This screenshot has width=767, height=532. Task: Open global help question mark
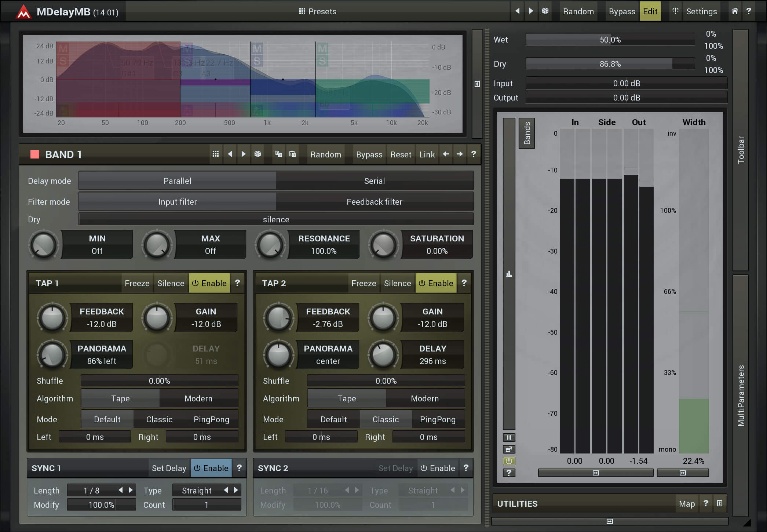749,11
